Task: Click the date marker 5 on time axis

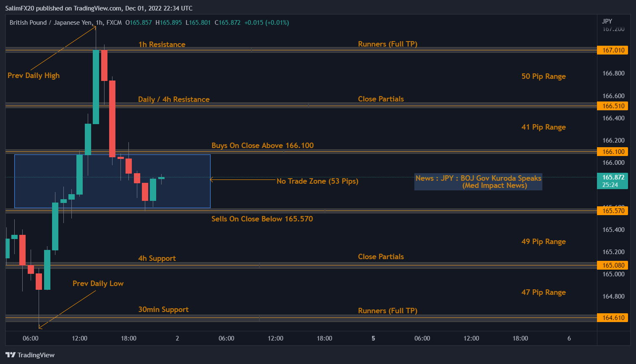Action: coord(373,338)
